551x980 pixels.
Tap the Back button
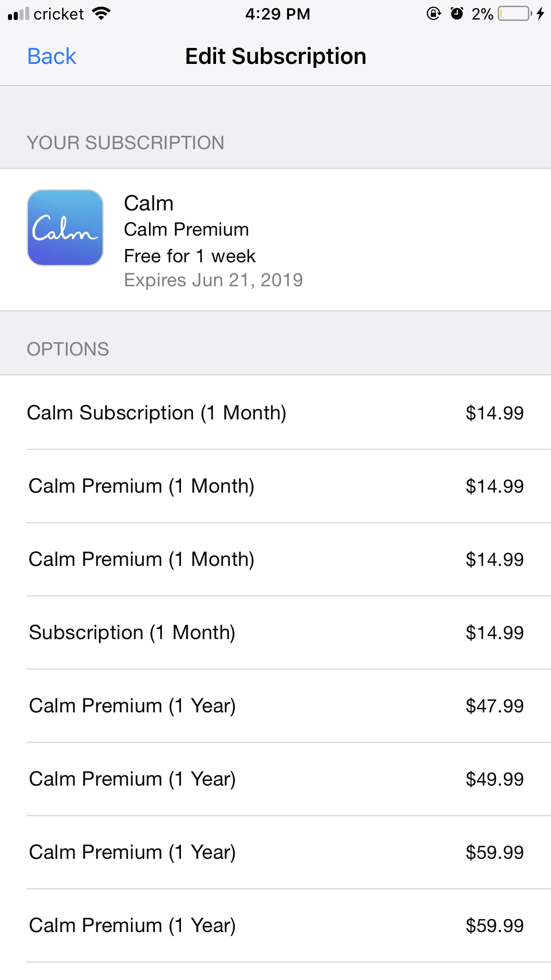pos(52,56)
